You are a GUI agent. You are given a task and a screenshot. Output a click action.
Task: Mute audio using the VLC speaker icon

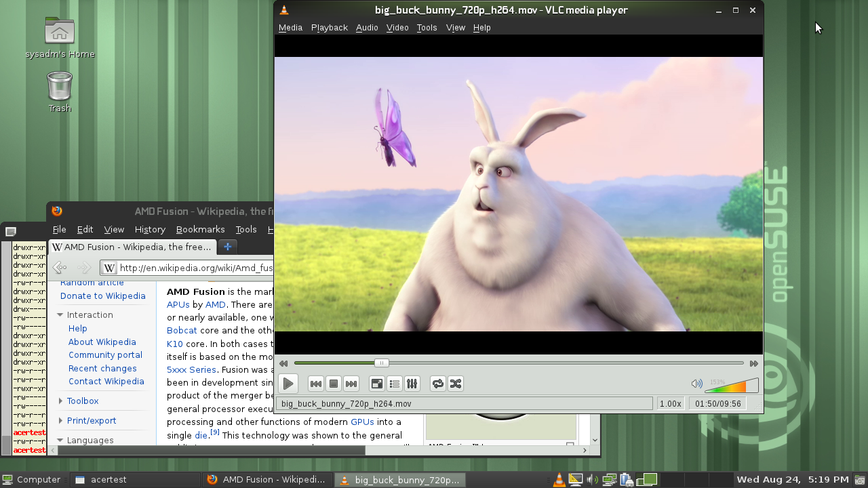coord(697,384)
